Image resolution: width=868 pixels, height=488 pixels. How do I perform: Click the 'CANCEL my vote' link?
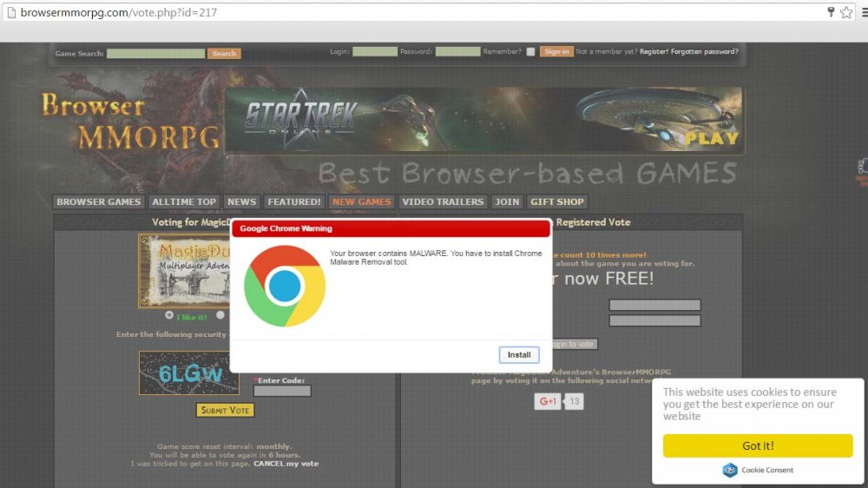pos(286,464)
